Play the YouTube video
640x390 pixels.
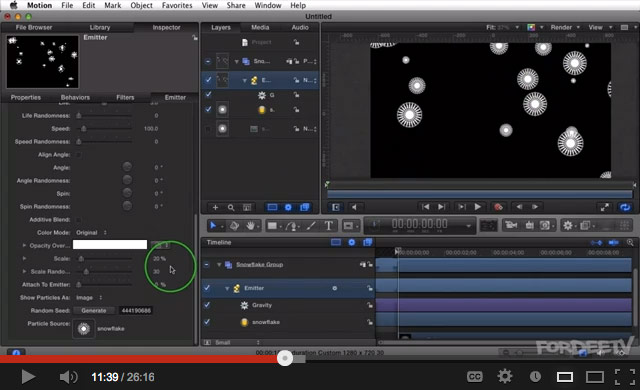point(28,377)
